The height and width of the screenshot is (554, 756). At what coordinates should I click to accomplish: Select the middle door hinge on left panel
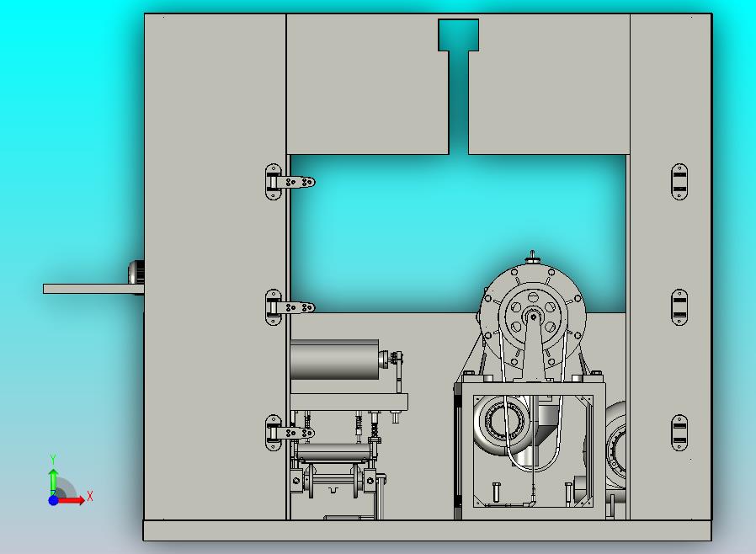point(290,307)
